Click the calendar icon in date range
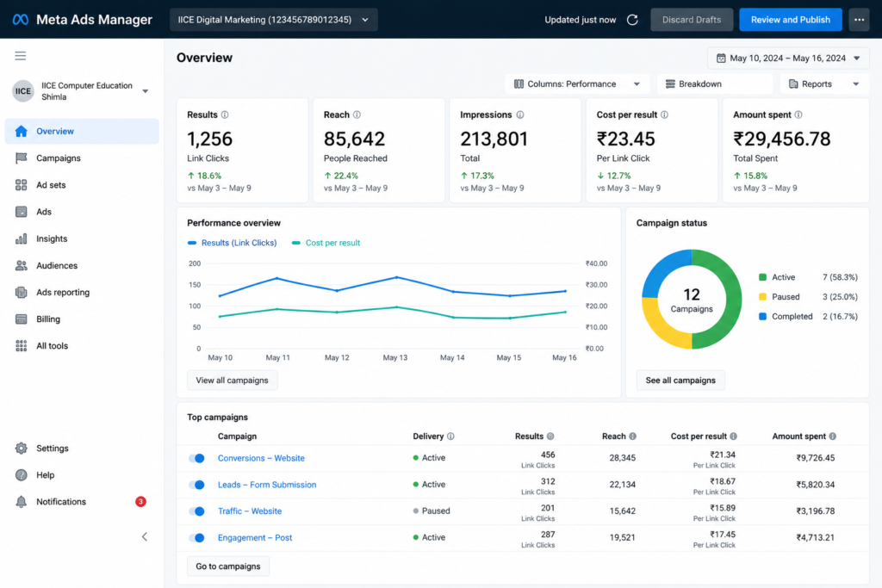This screenshot has height=588, width=882. [x=721, y=58]
